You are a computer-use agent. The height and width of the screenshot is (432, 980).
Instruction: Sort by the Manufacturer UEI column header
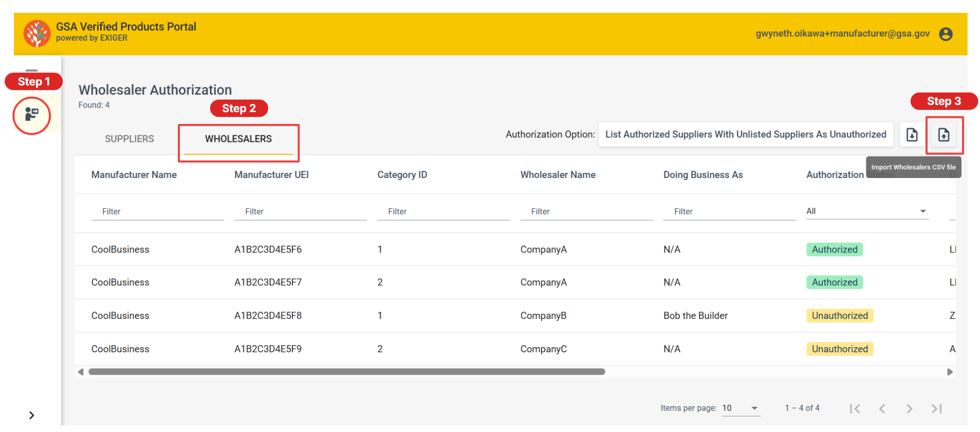click(271, 175)
